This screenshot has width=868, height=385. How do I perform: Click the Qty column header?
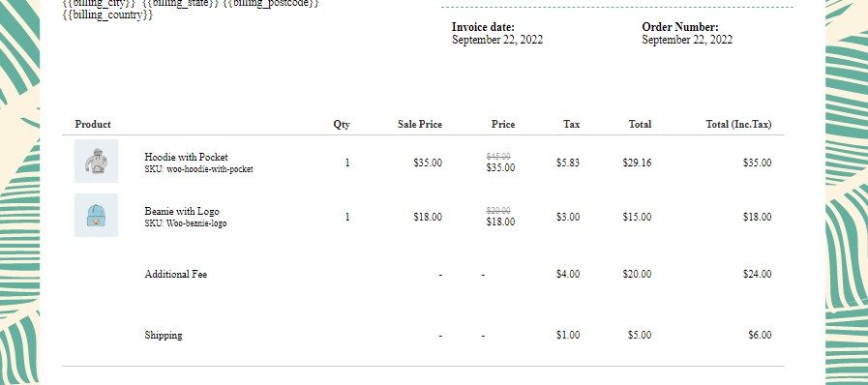(342, 125)
